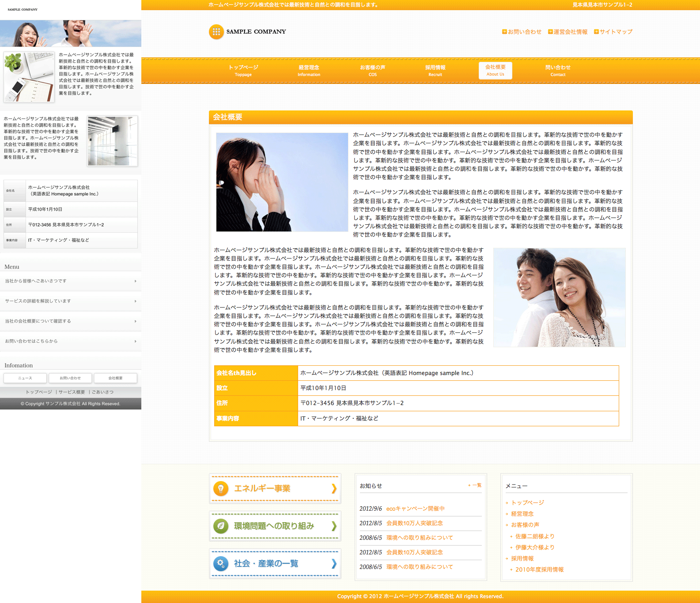Click the orange Sample Company logo icon
Screen dimensions: 700x603
click(x=216, y=32)
